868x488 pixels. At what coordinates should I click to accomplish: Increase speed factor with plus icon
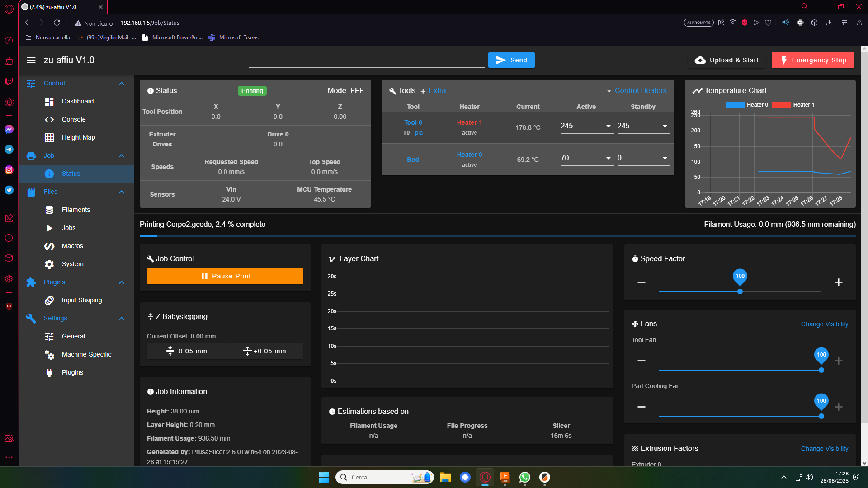[838, 282]
